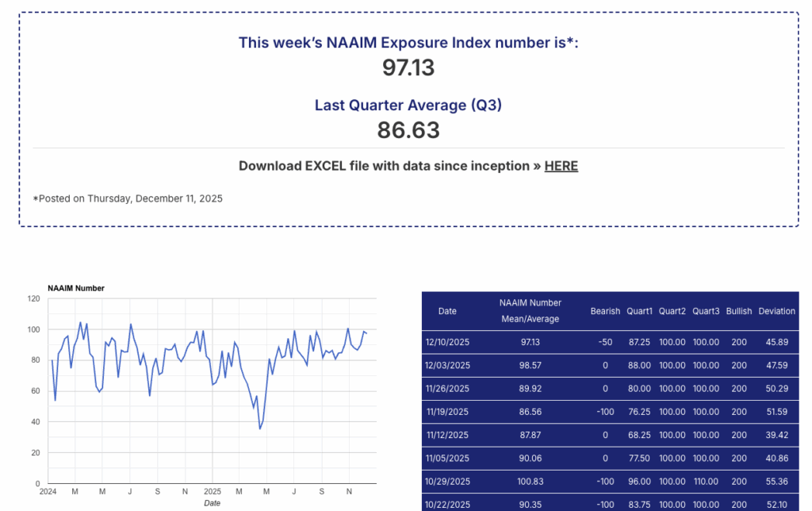Select the 11/19/2025 date cell

point(447,413)
